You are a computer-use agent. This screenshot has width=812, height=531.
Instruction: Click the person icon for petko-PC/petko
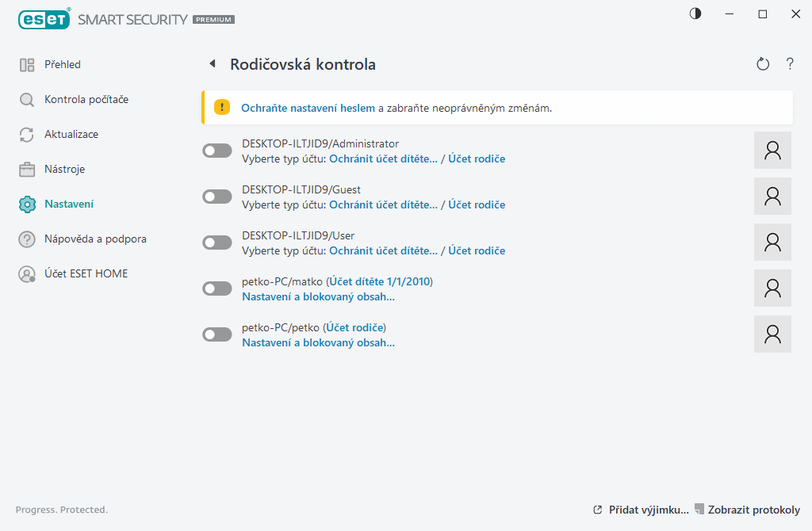click(772, 334)
